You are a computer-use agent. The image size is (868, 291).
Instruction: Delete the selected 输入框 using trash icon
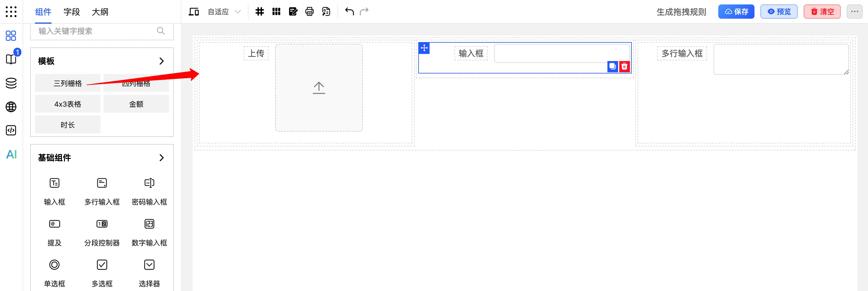pyautogui.click(x=625, y=66)
